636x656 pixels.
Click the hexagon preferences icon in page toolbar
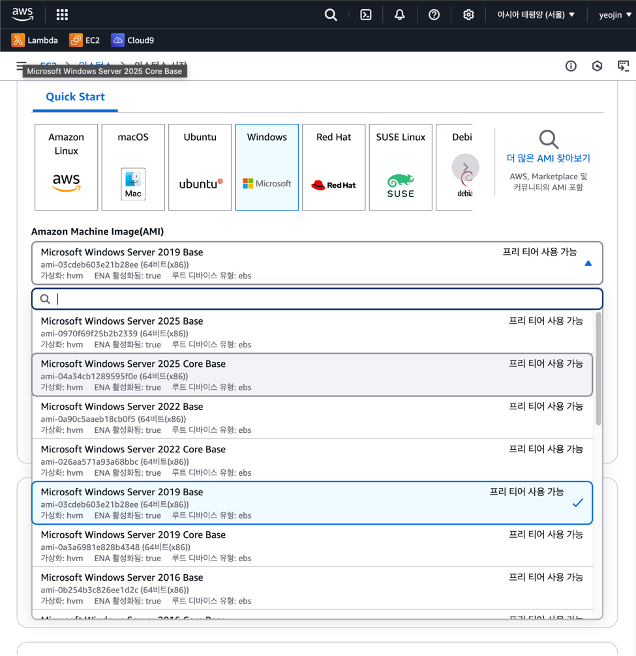[x=597, y=66]
